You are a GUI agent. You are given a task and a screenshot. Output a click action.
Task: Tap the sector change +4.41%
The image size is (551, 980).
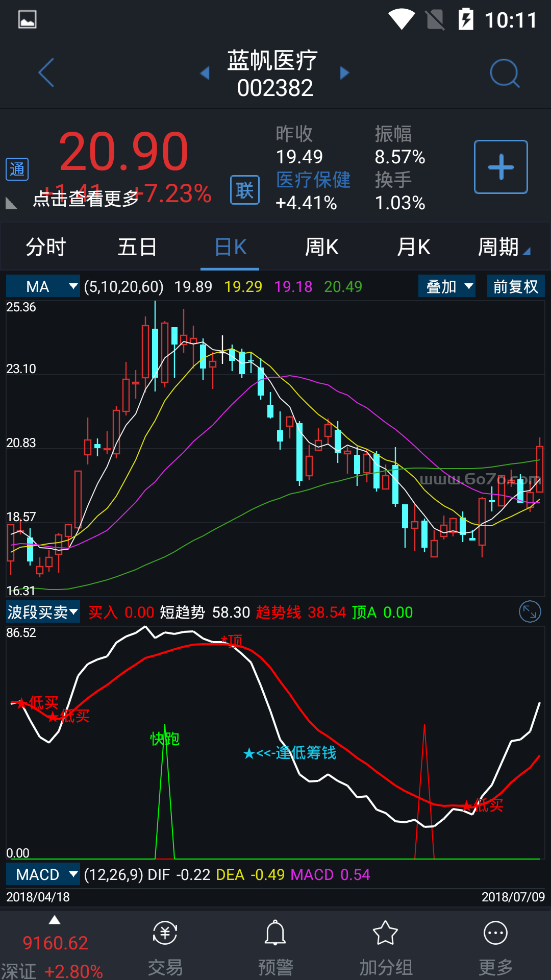(306, 203)
